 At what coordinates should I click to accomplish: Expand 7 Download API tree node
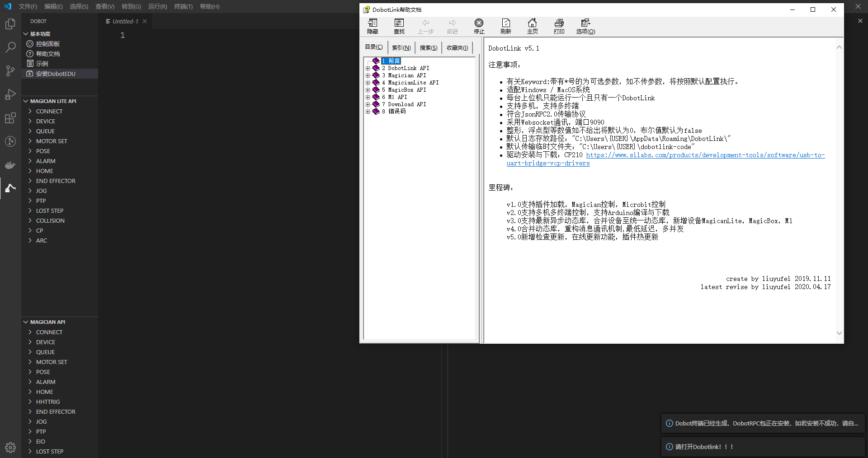pos(368,104)
